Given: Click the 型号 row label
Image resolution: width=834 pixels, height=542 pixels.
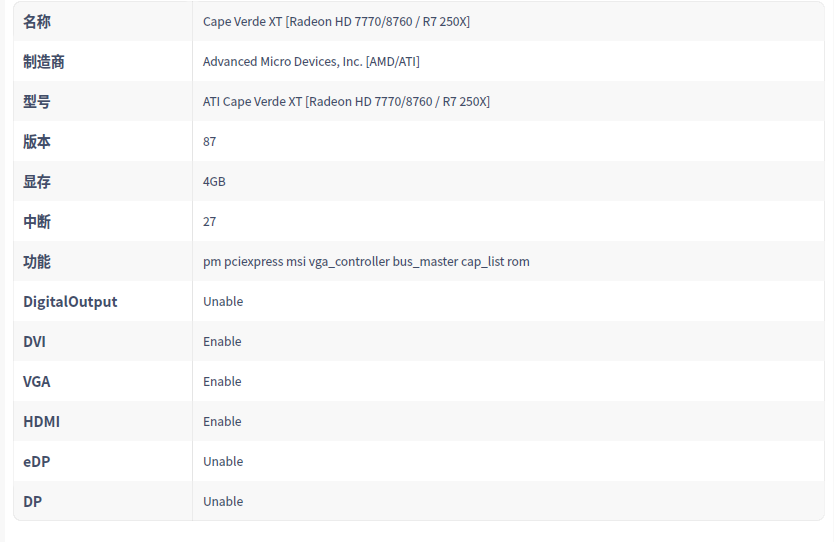Looking at the screenshot, I should (x=37, y=102).
